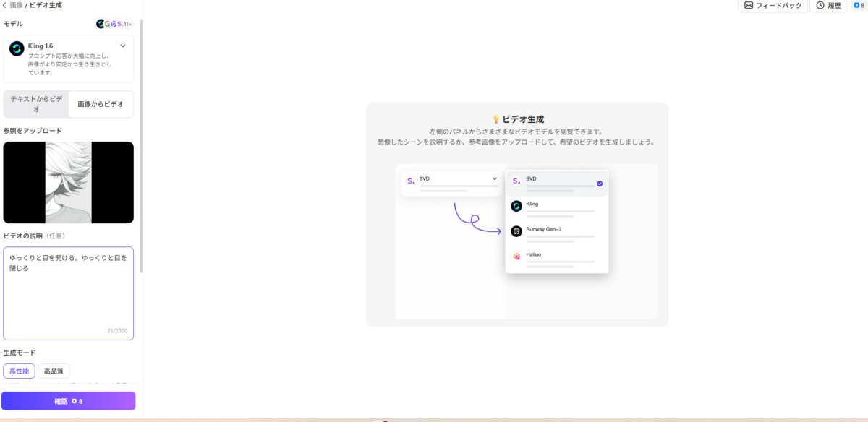Image resolution: width=868 pixels, height=422 pixels.
Task: Click the uploaded reference image thumbnail
Action: pos(69,182)
